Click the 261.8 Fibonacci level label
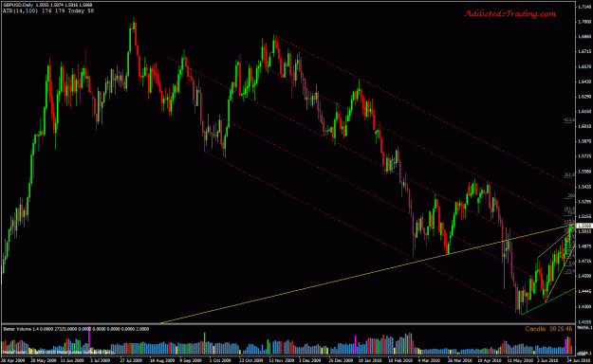 (568, 175)
